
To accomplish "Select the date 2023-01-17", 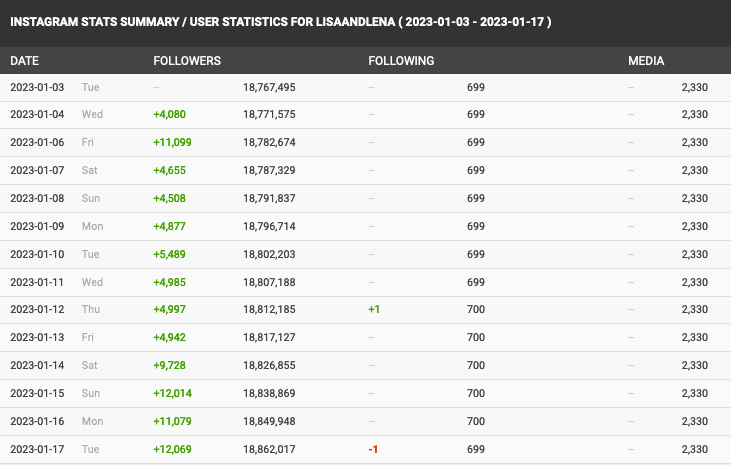I will (37, 449).
